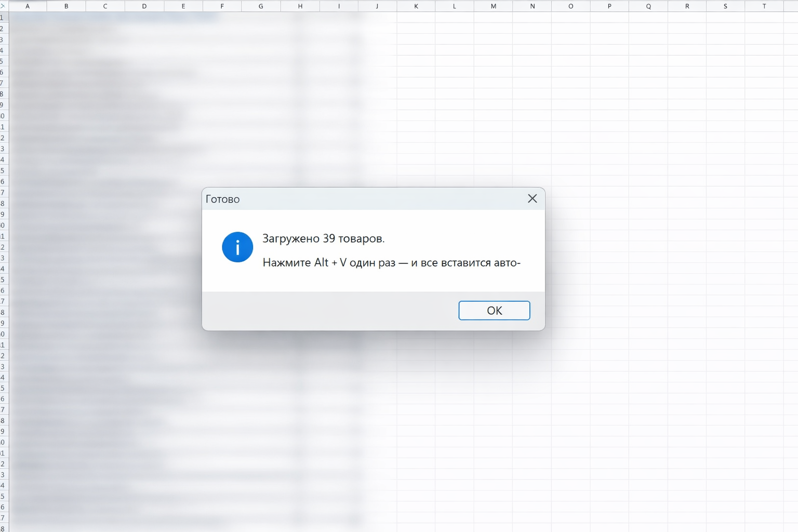798x532 pixels.
Task: Select column D header
Action: click(x=144, y=6)
